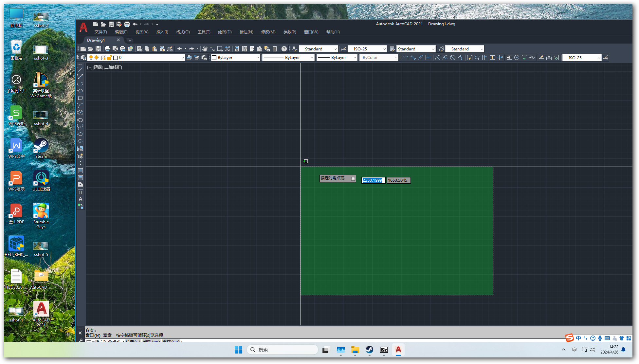Click the Windows Start button
The width and height of the screenshot is (639, 364).
click(x=238, y=350)
